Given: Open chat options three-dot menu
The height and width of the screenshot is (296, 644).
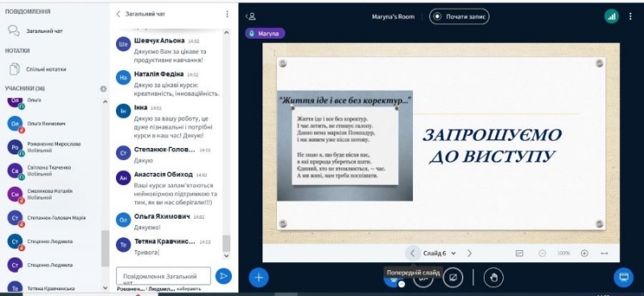Looking at the screenshot, I should pos(227,14).
